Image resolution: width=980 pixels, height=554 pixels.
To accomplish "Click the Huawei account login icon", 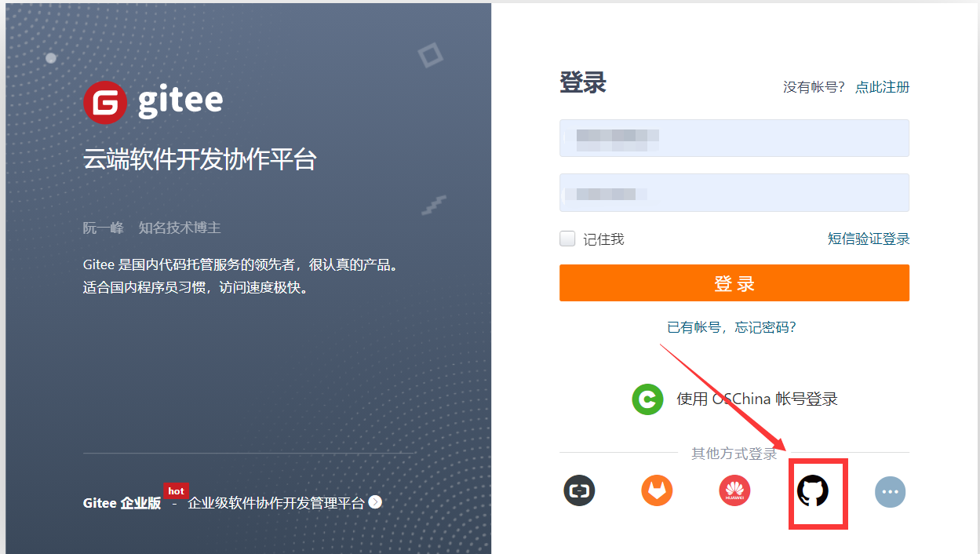I will 734,490.
